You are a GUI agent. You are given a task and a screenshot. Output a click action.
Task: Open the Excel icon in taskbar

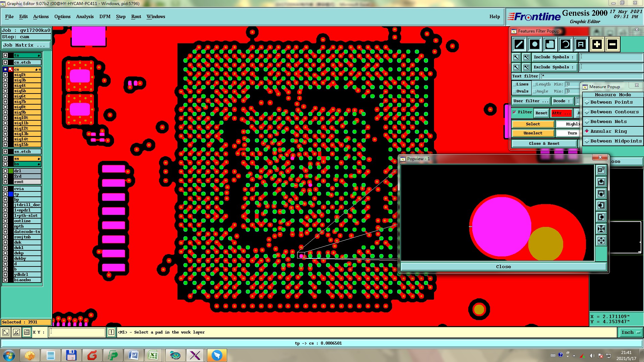(154, 355)
